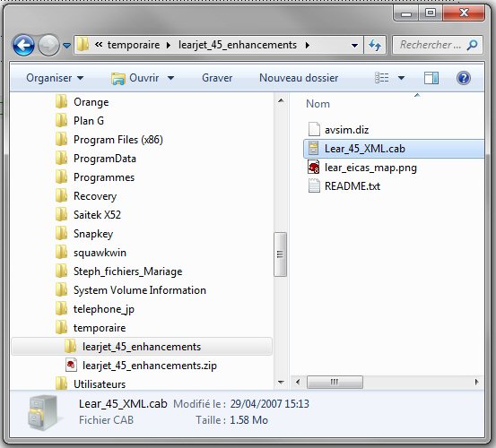Viewport: 496px width, 448px height.
Task: Click the blue Back navigation arrow
Action: click(23, 45)
